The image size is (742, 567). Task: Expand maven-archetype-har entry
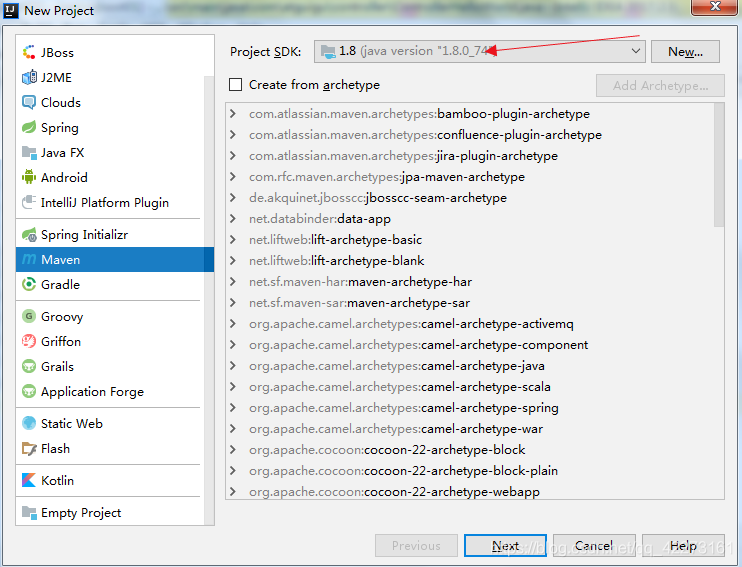[233, 282]
